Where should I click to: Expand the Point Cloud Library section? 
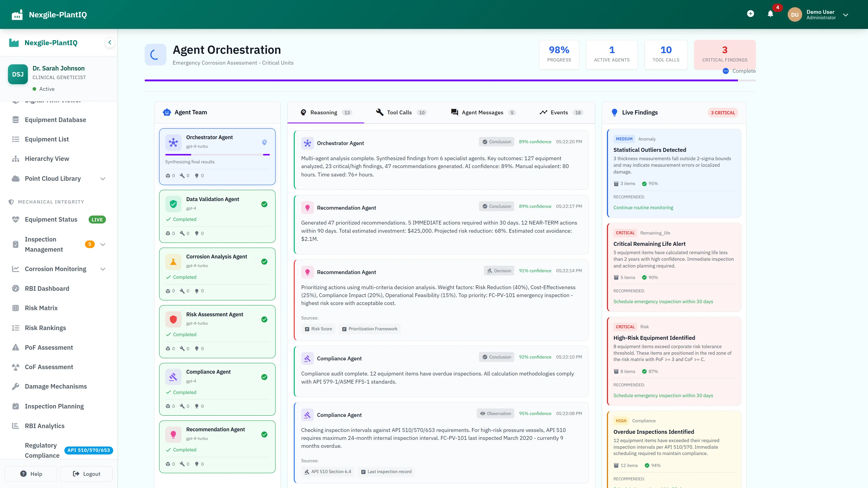click(x=103, y=178)
